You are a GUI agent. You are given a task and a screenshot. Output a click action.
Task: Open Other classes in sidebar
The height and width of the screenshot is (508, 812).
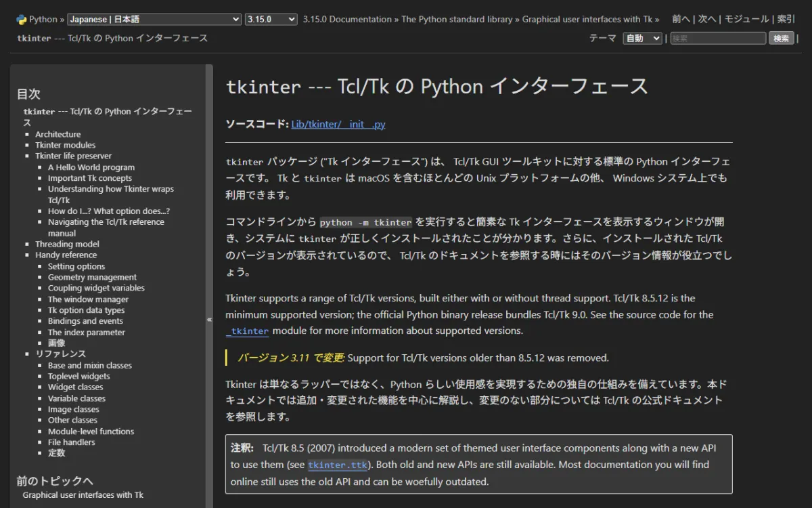[73, 420]
